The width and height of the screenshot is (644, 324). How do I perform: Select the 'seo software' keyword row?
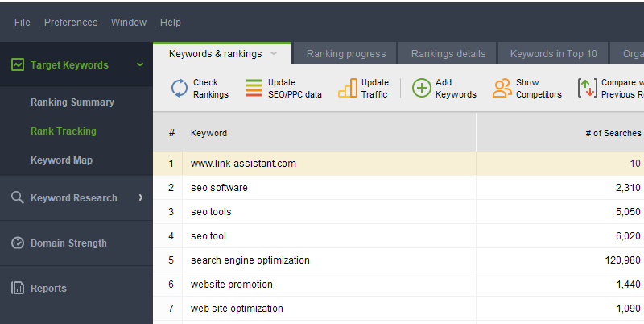click(220, 188)
